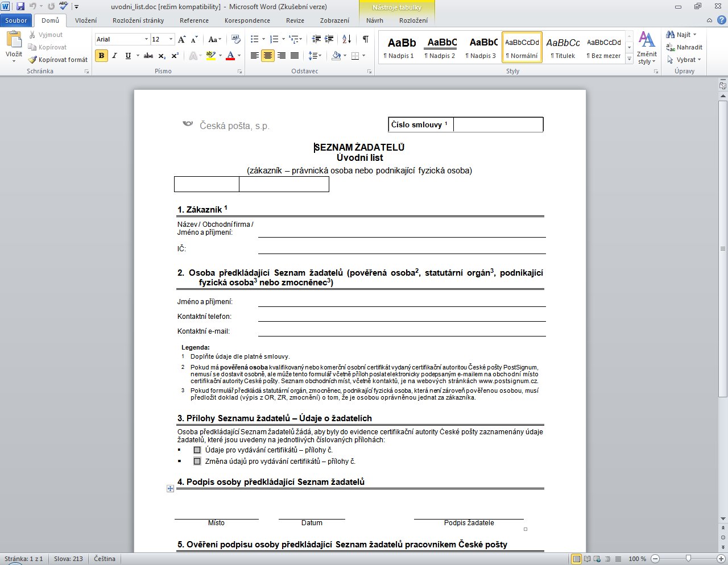Decrease font size with the shrink-font icon
Viewport: 728px width, 565px height.
click(195, 39)
